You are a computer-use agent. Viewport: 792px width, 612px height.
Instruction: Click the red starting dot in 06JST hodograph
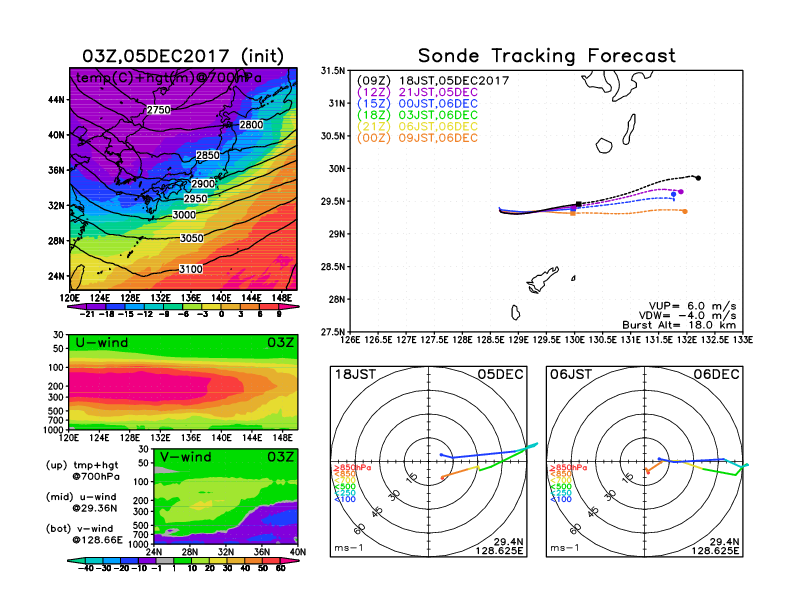pyautogui.click(x=647, y=470)
